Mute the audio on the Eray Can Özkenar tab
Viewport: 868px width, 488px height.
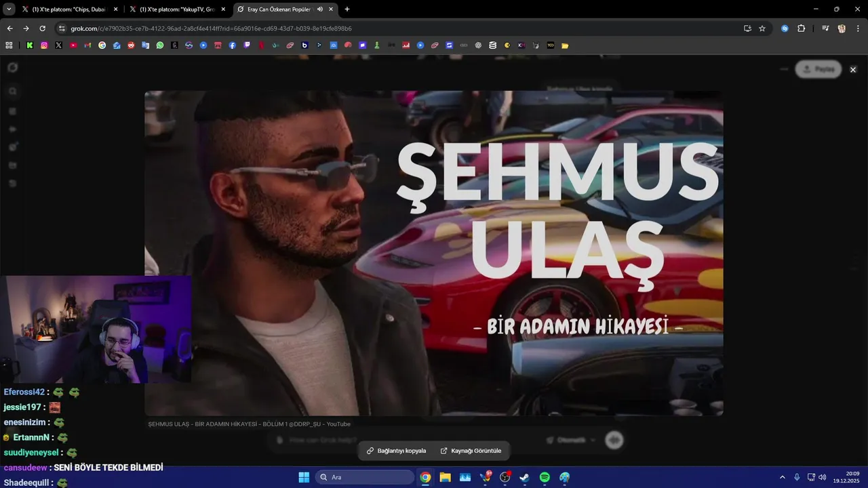(320, 9)
